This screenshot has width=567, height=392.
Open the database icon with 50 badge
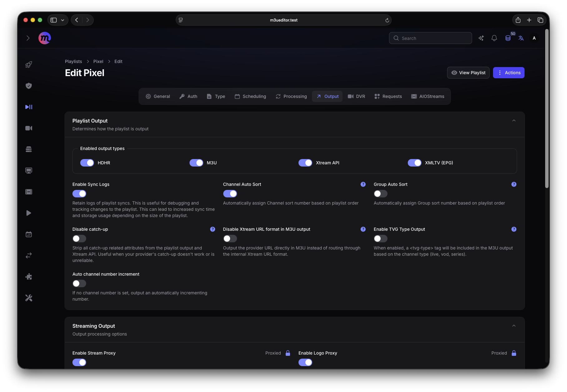[x=508, y=38]
